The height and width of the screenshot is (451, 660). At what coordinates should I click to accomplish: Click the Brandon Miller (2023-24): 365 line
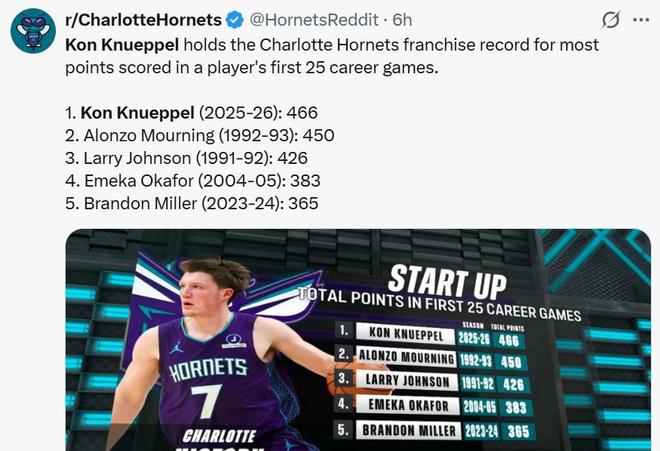pyautogui.click(x=191, y=204)
